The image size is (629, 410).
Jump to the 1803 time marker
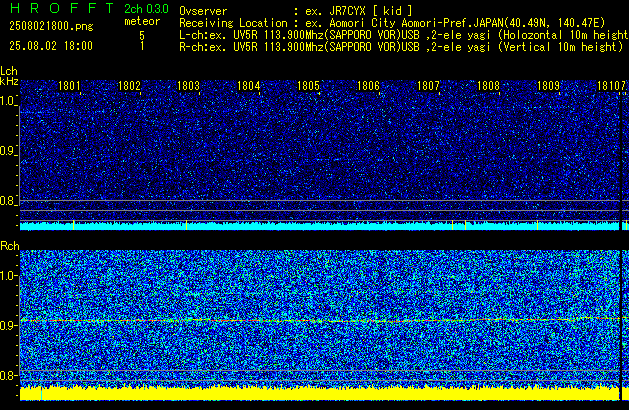coord(189,86)
